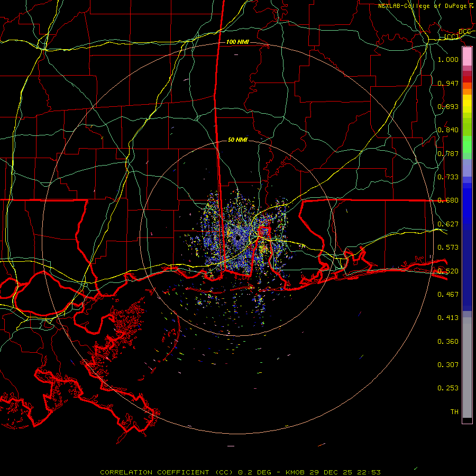This screenshot has height=476, width=476.
Task: Click the 0.787 legend value
Action: [448, 153]
